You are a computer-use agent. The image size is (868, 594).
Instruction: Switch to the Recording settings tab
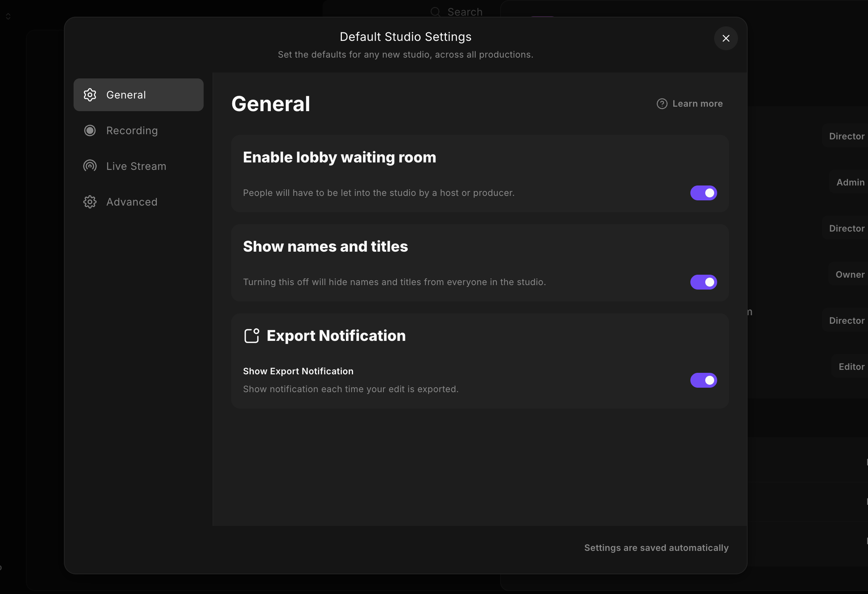point(138,130)
